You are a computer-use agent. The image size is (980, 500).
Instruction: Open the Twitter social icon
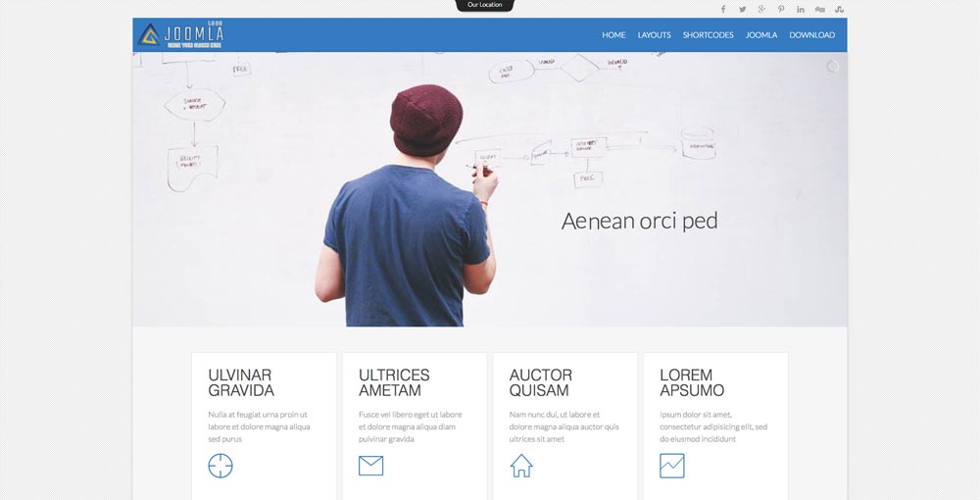(x=743, y=10)
